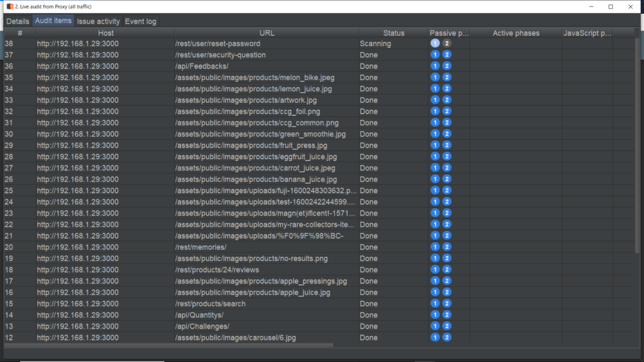The image size is (644, 362).
Task: Click the horizontal scrollbar of the table
Action: point(169,345)
